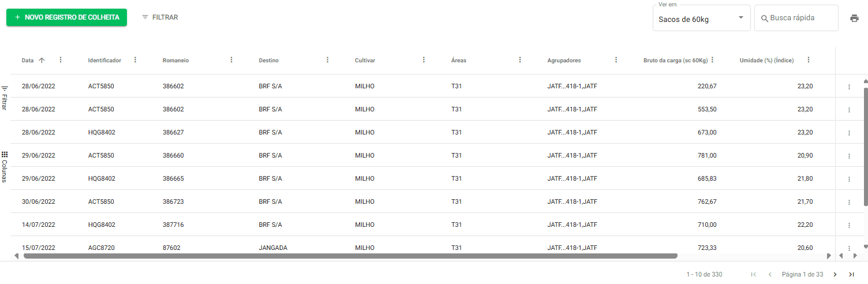This screenshot has width=868, height=284.
Task: Click the print icon
Action: [x=854, y=18]
